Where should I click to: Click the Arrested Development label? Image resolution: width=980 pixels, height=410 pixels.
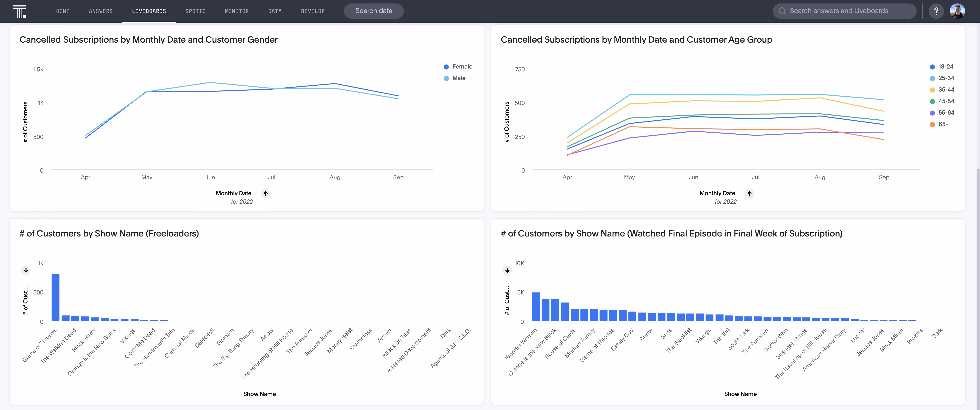point(409,350)
